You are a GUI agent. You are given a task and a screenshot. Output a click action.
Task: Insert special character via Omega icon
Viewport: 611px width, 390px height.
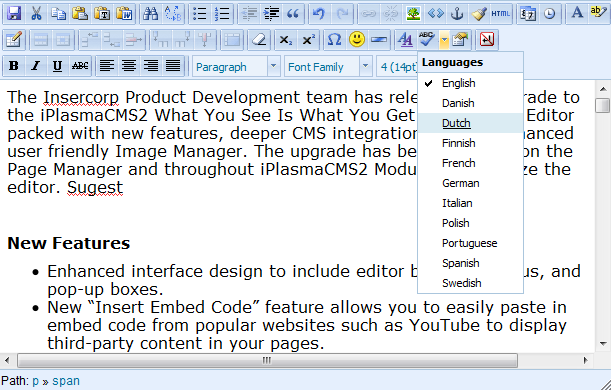click(334, 40)
